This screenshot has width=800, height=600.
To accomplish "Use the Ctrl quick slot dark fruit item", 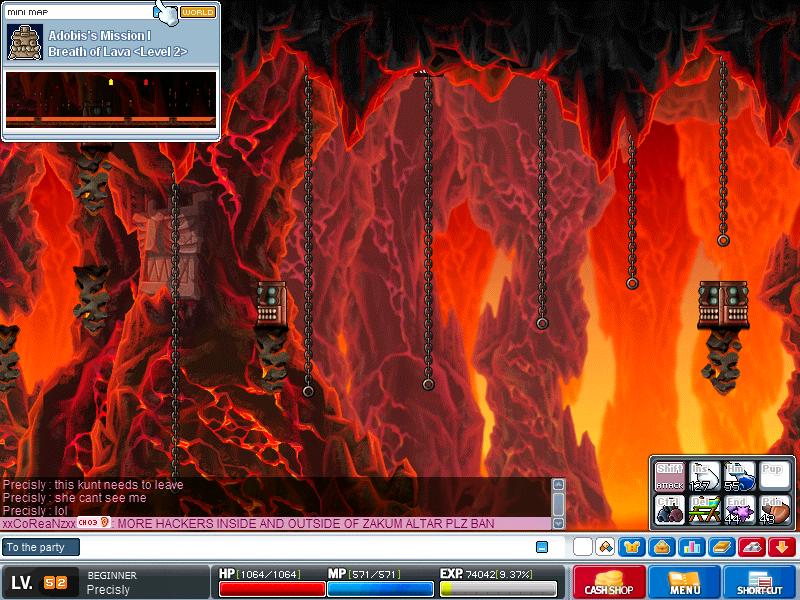I will click(670, 510).
